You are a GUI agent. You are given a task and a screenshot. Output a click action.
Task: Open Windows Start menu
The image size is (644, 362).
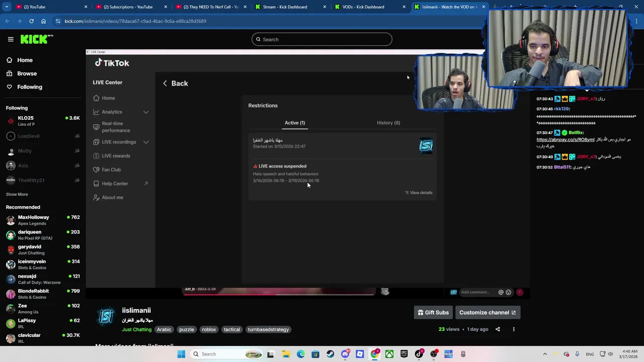click(181, 354)
